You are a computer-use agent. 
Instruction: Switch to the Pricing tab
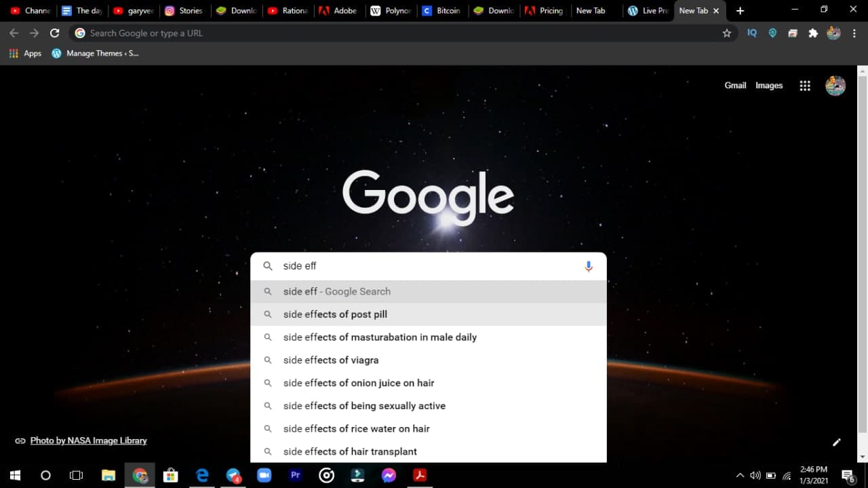(x=545, y=11)
